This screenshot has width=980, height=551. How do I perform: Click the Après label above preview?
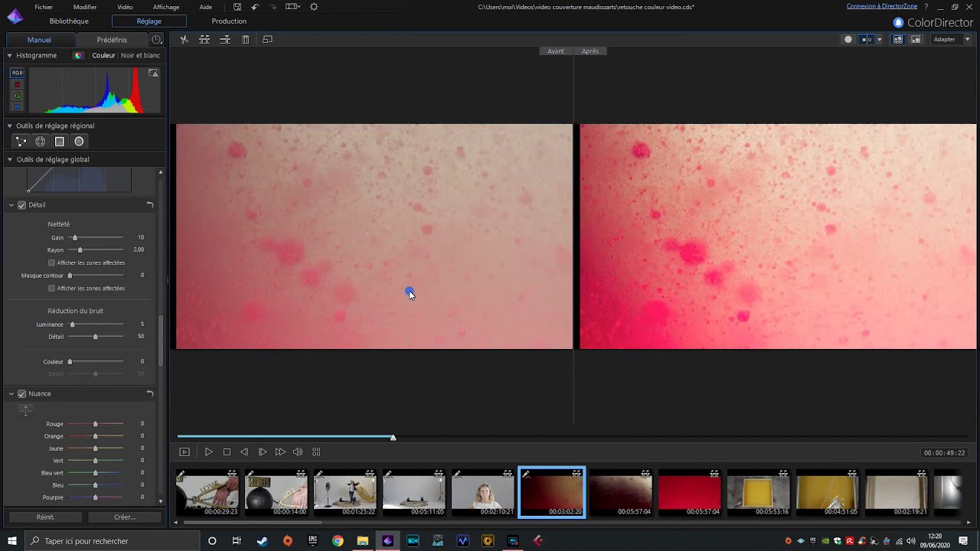(590, 51)
